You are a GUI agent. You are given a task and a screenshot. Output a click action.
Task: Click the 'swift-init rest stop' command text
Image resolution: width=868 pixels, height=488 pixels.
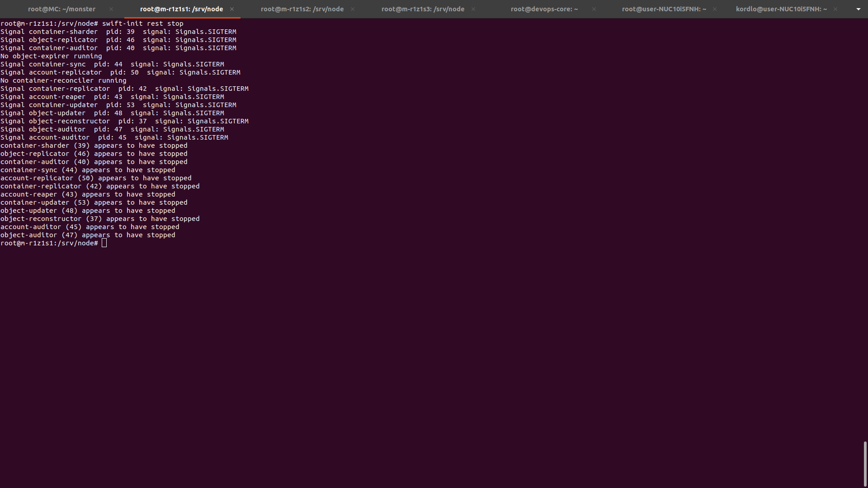coord(142,23)
